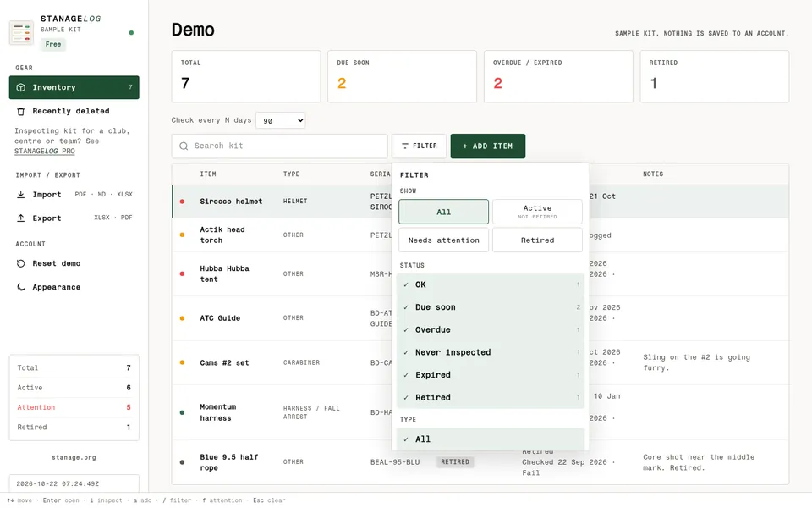Click the magnifier icon in search box

pyautogui.click(x=184, y=146)
